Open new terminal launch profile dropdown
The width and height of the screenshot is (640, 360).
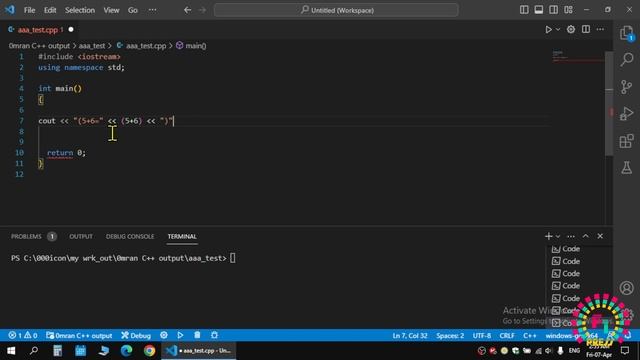(558, 236)
